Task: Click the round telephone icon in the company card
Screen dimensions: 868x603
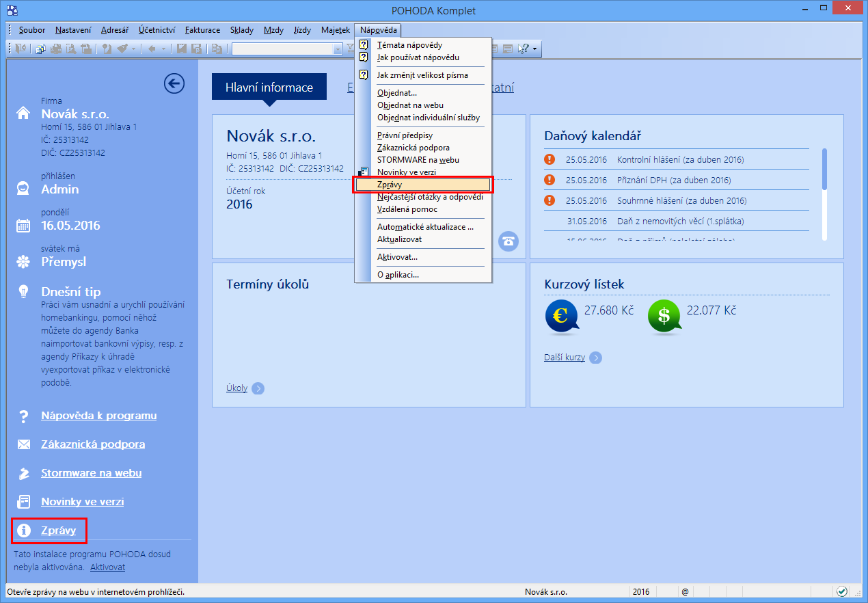Action: tap(508, 241)
